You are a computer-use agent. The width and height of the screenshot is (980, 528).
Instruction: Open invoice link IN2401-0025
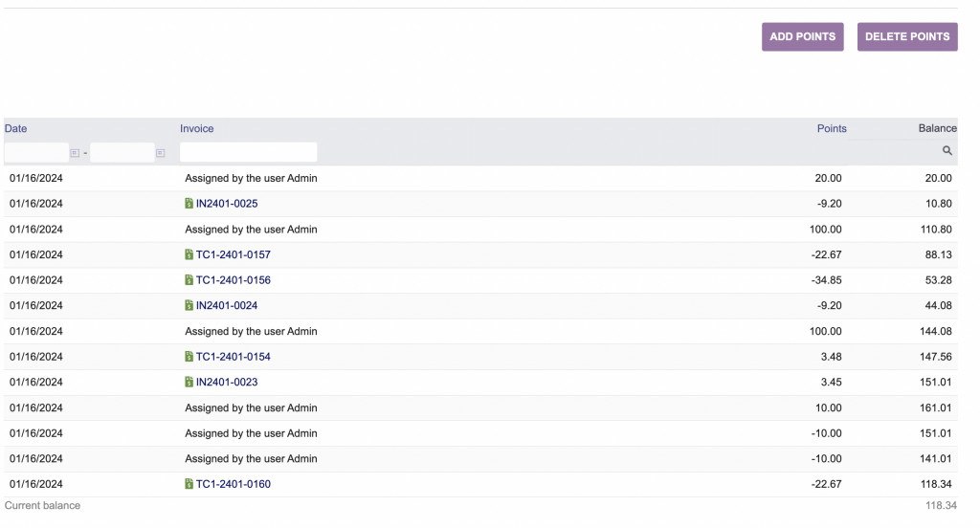tap(227, 204)
